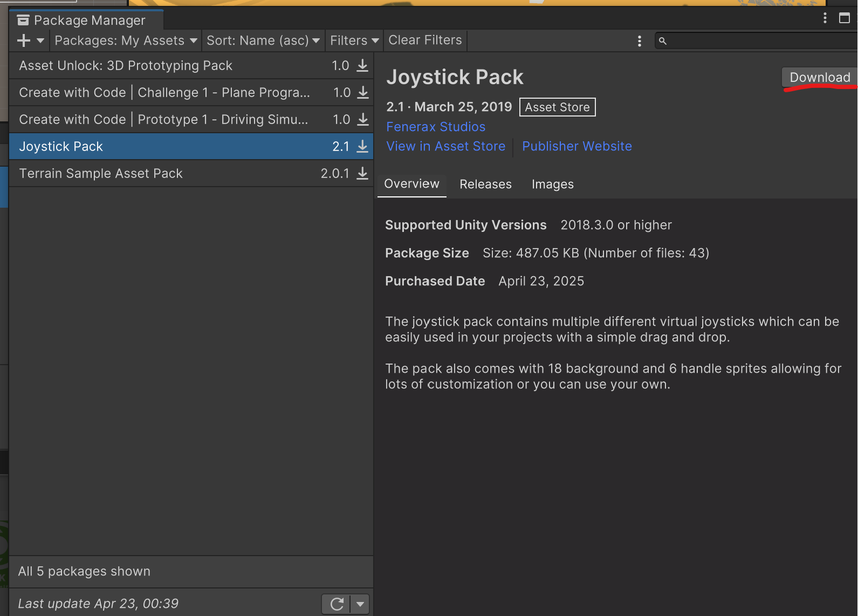
Task: Click the Joystick Pack title heading
Action: [455, 78]
